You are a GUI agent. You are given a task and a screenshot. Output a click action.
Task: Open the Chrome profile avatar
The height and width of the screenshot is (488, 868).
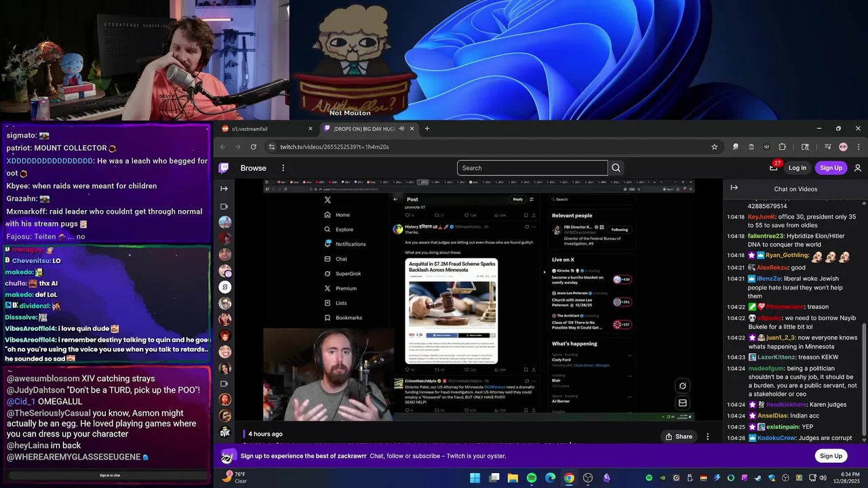pyautogui.click(x=843, y=146)
